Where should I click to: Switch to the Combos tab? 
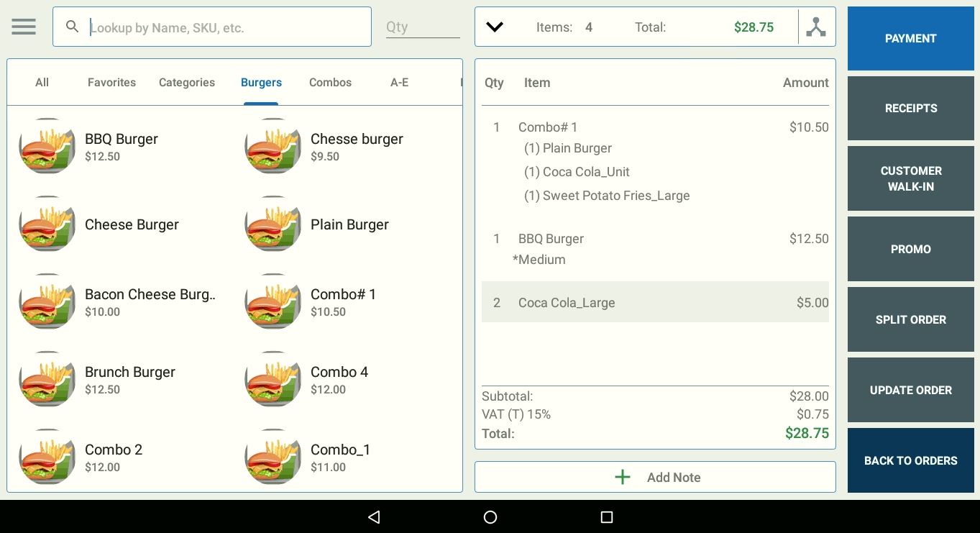pos(330,83)
